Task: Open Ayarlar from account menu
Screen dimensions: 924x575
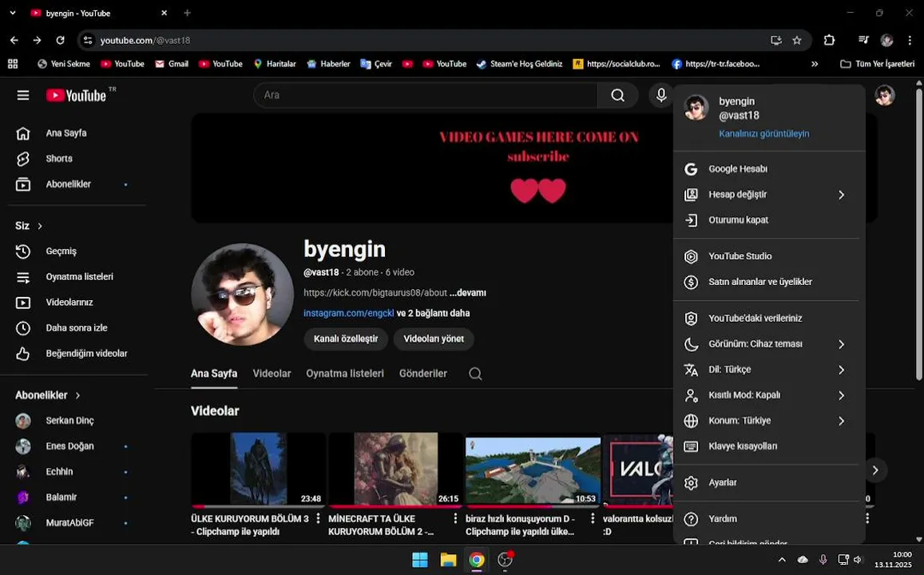Action: point(769,482)
